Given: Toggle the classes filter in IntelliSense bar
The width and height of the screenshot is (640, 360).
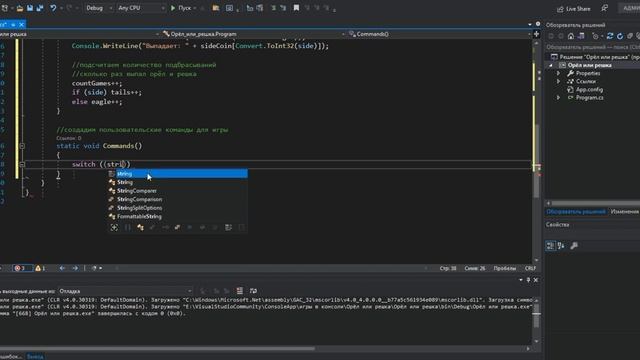Looking at the screenshot, I should [x=140, y=227].
